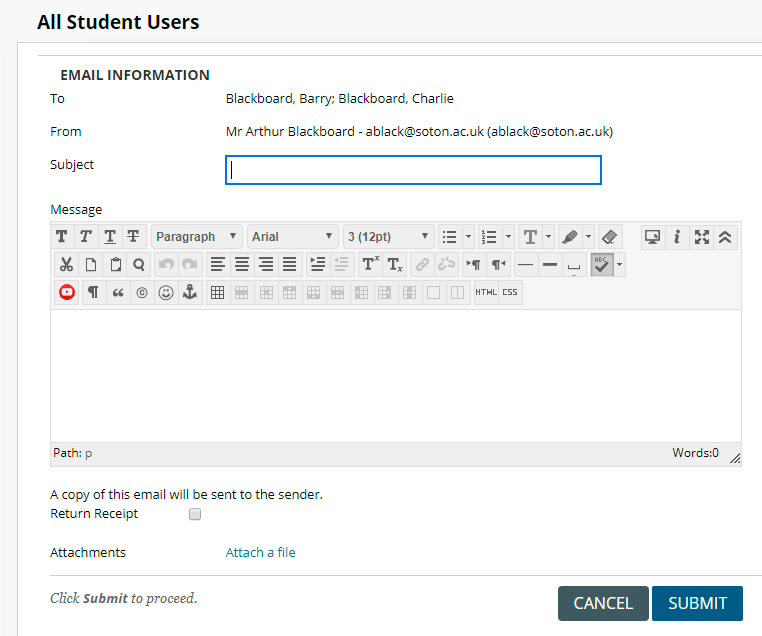Expand bullet list style options arrow
This screenshot has height=636, width=762.
tap(468, 237)
